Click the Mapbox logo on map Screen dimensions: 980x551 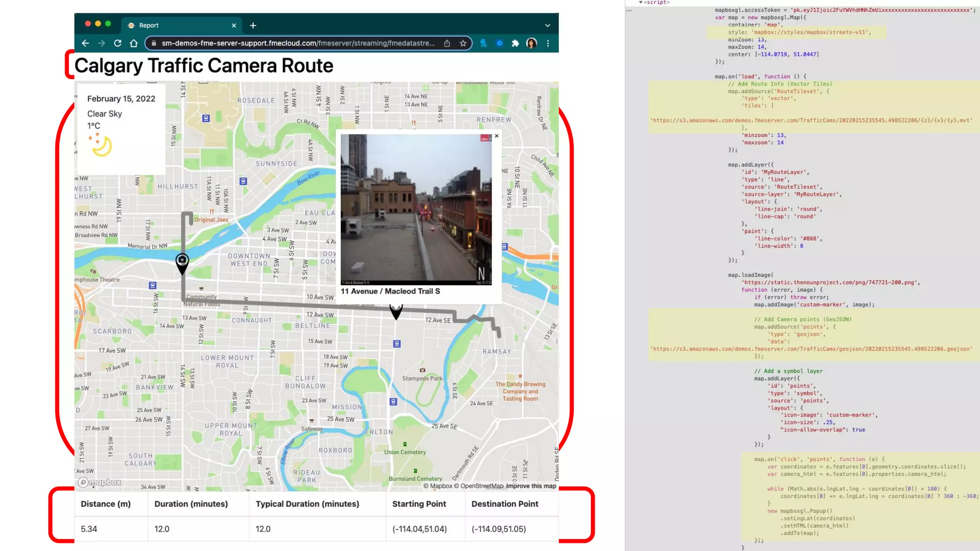pyautogui.click(x=100, y=482)
